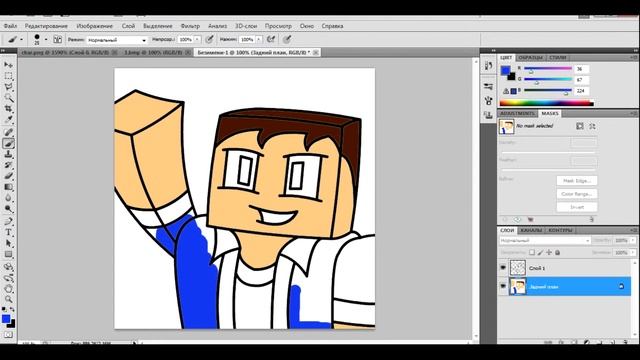Select the 3D Orbit tool
The image size is (640, 360).
click(x=8, y=278)
